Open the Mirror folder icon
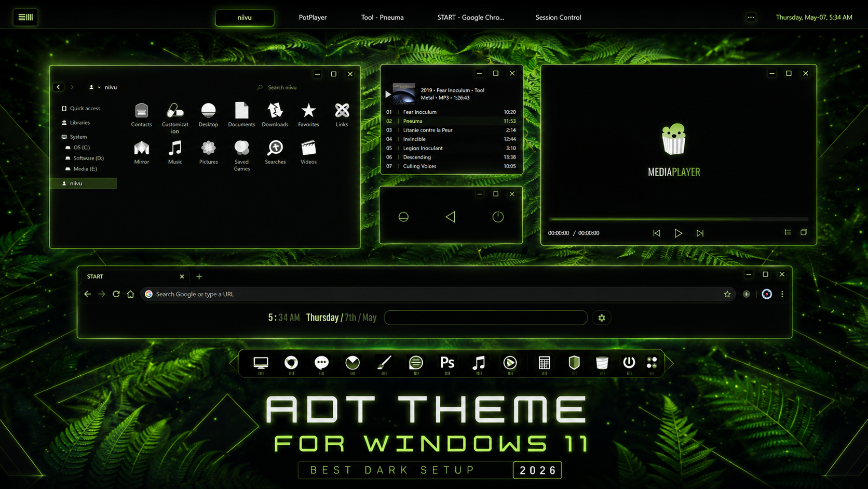This screenshot has width=868, height=489. click(x=141, y=152)
